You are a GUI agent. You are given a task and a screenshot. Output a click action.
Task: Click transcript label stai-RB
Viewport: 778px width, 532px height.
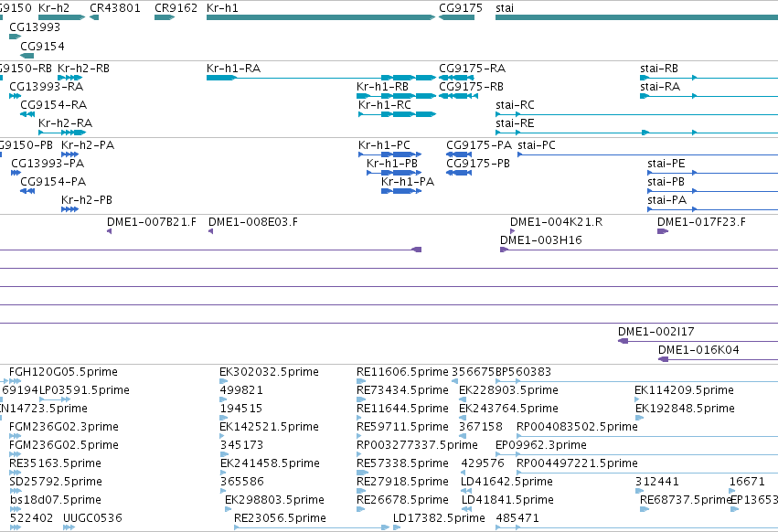[x=659, y=68]
